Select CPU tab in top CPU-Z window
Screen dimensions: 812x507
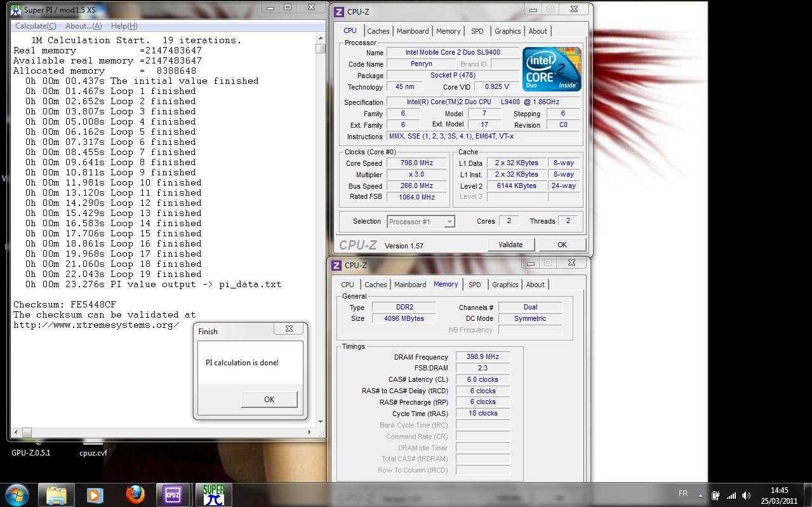(350, 30)
